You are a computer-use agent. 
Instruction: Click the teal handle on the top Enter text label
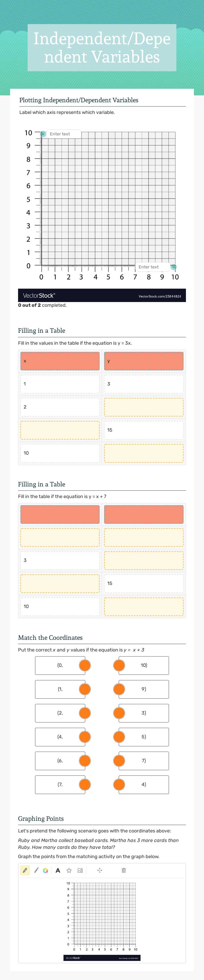click(x=43, y=134)
